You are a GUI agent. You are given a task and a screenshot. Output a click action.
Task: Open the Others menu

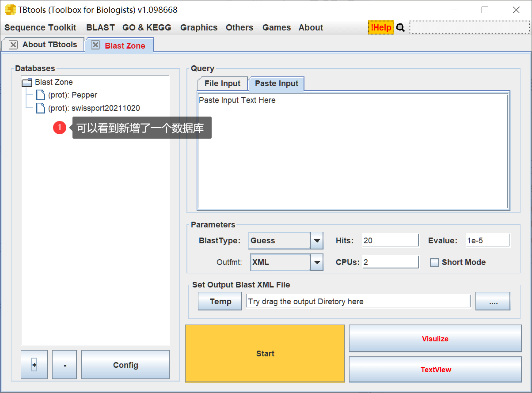point(239,27)
